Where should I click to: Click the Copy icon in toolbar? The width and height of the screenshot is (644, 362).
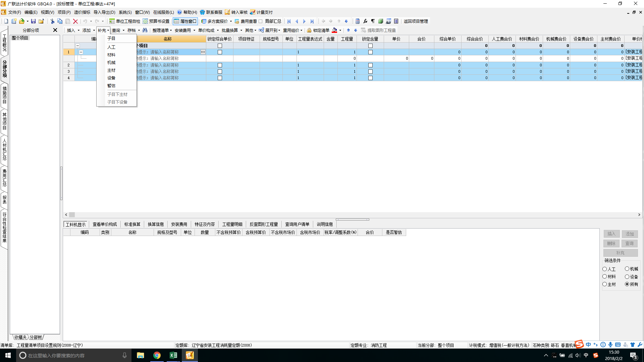(x=60, y=21)
